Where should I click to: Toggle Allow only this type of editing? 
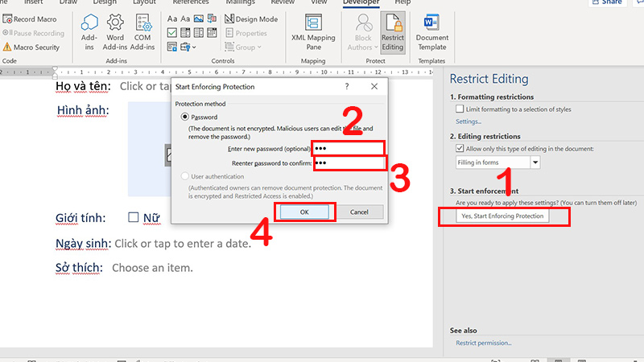click(x=460, y=148)
